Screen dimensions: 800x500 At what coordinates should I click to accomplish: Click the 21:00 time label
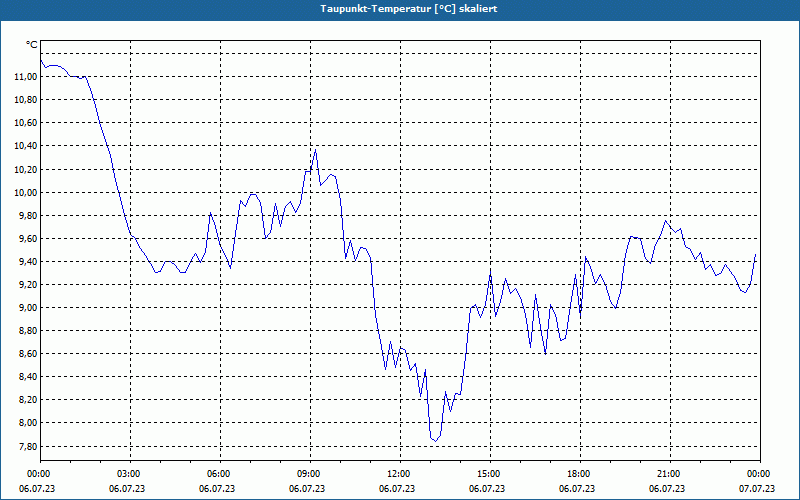click(670, 474)
